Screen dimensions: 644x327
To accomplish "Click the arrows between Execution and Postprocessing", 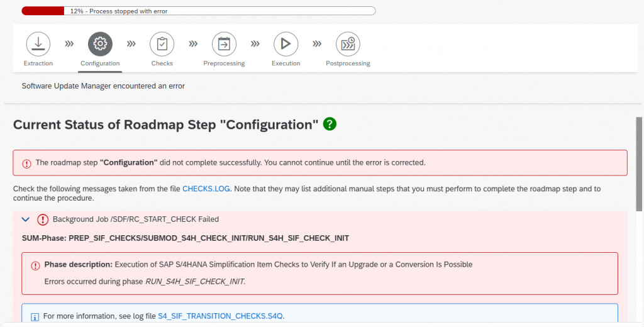I will click(317, 44).
